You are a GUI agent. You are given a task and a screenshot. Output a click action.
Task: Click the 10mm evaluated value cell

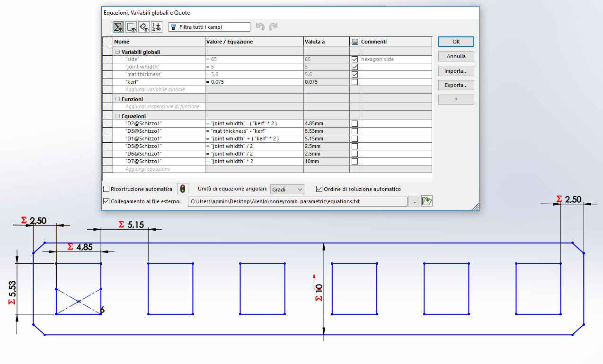click(x=326, y=161)
